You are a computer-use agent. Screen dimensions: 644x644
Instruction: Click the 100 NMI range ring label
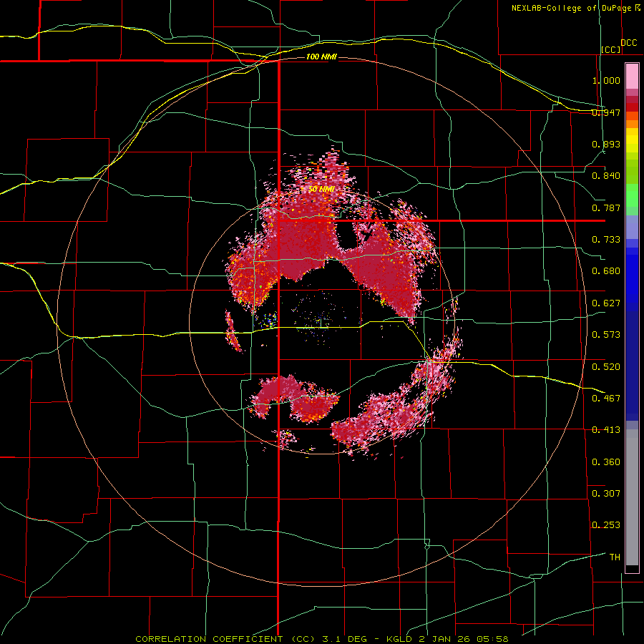coord(321,57)
